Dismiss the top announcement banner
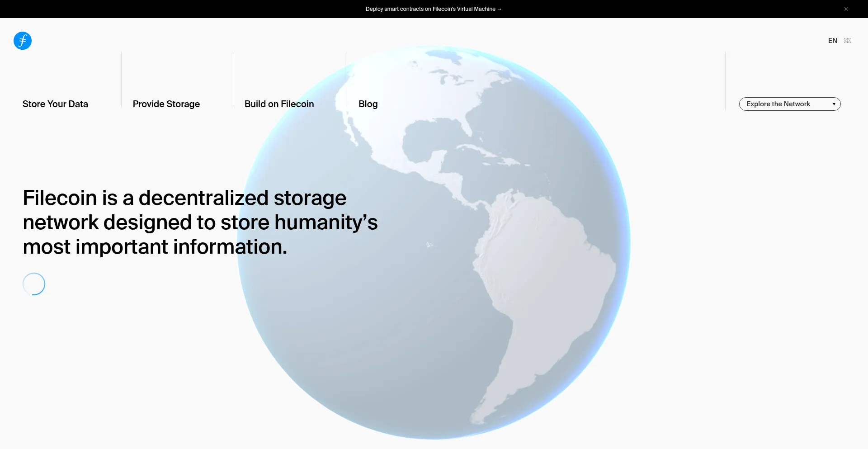This screenshot has height=449, width=868. pos(846,9)
